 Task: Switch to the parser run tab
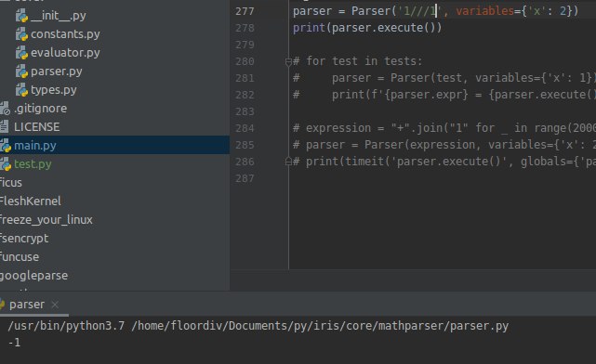pyautogui.click(x=27, y=305)
